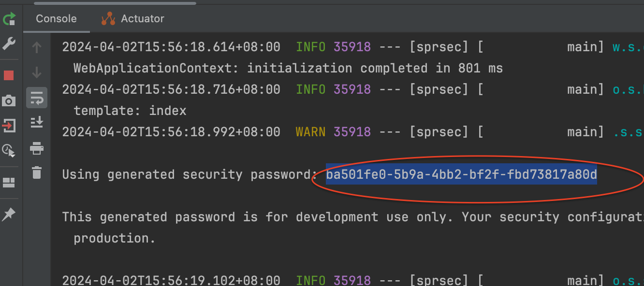Click the camera thread dump icon
This screenshot has width=644, height=286.
[x=9, y=101]
